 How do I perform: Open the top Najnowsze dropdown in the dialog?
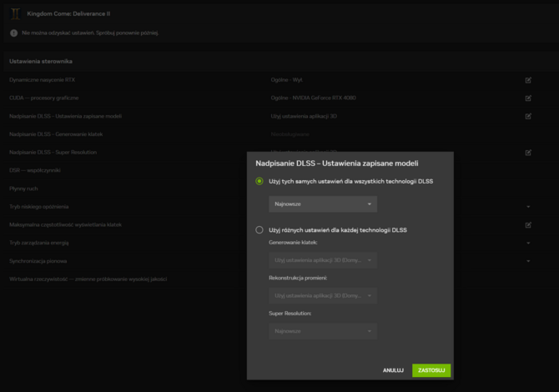[323, 204]
